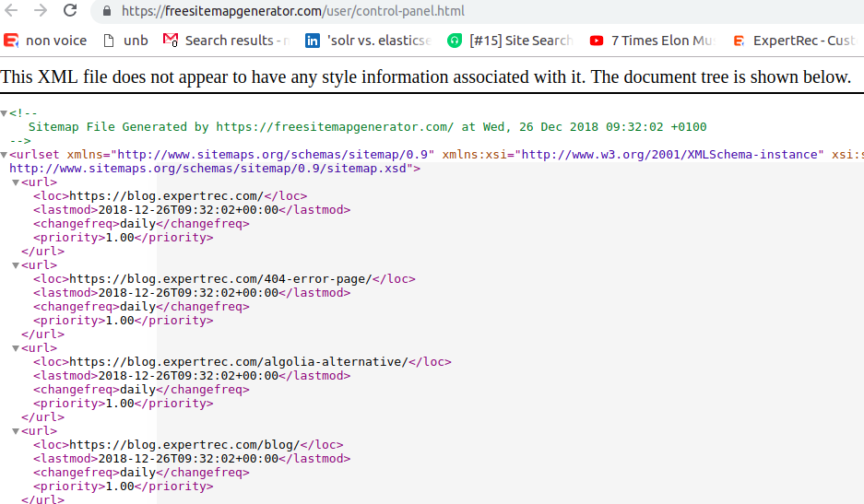Collapse the XML comment node

pos(4,113)
